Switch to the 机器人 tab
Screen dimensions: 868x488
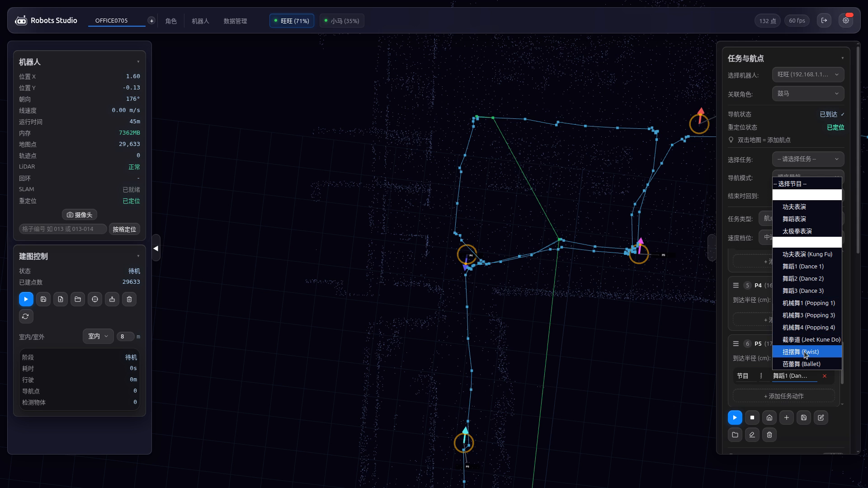coord(200,21)
